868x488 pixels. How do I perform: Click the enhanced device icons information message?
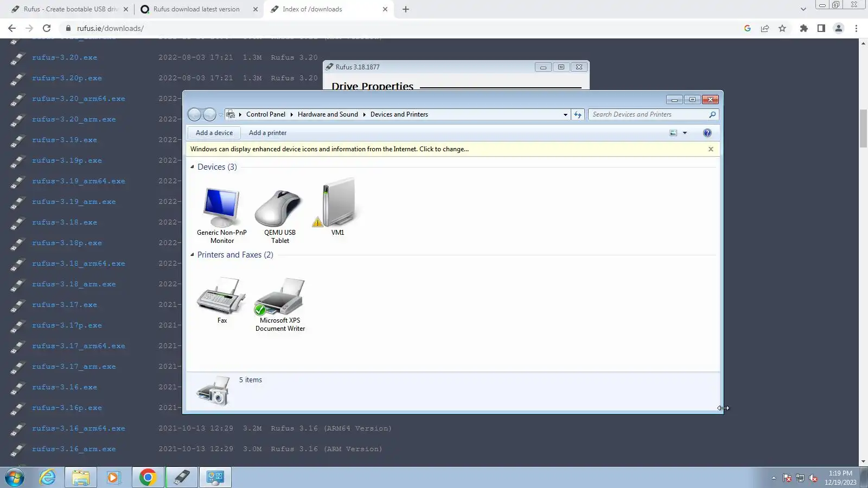[x=329, y=149]
